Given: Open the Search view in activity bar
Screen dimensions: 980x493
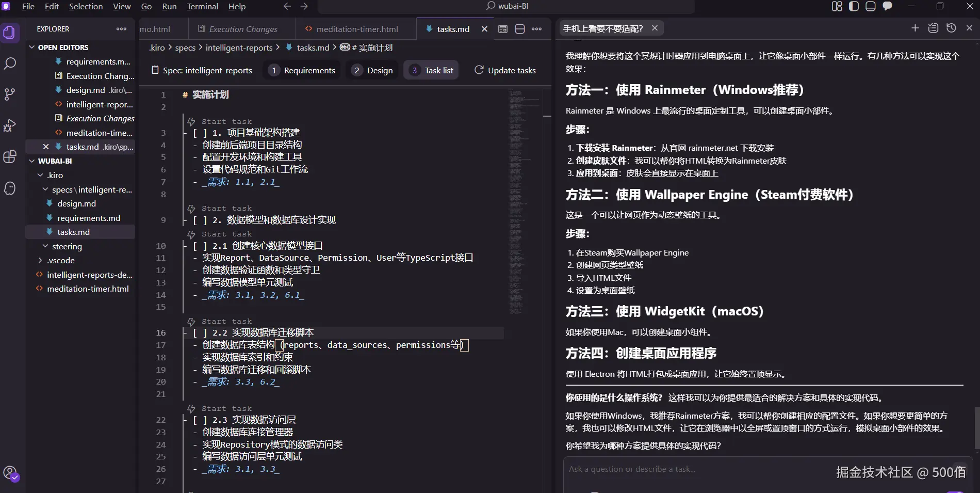Looking at the screenshot, I should 10,63.
